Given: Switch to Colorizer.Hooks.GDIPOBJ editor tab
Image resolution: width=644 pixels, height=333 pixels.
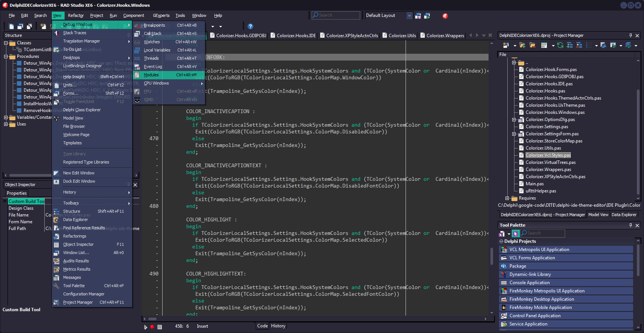Looking at the screenshot, I should (x=238, y=36).
